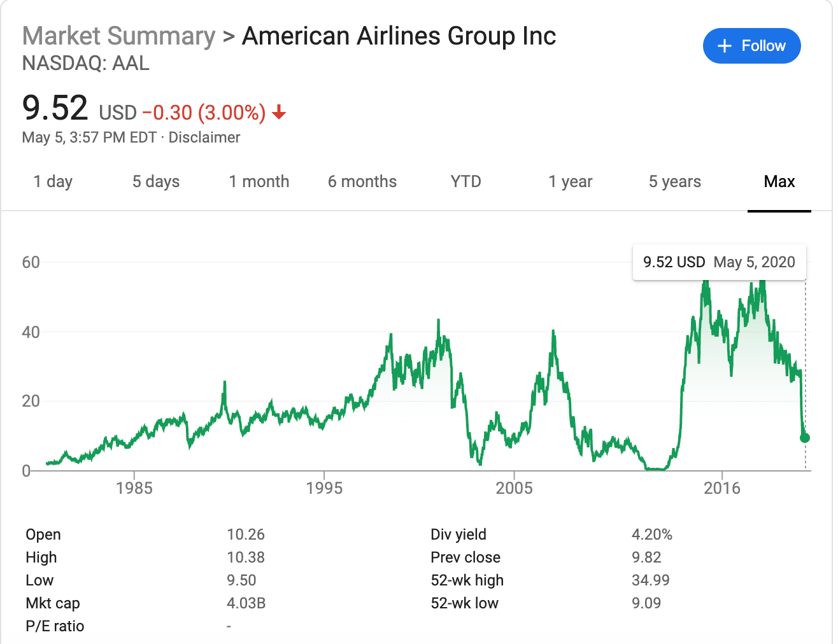
Task: Click the Mkt cap value 4.03B
Action: click(x=246, y=603)
